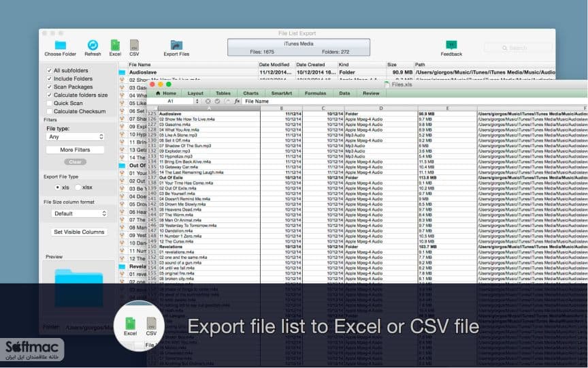Select the xlsx export file type radio

click(78, 187)
